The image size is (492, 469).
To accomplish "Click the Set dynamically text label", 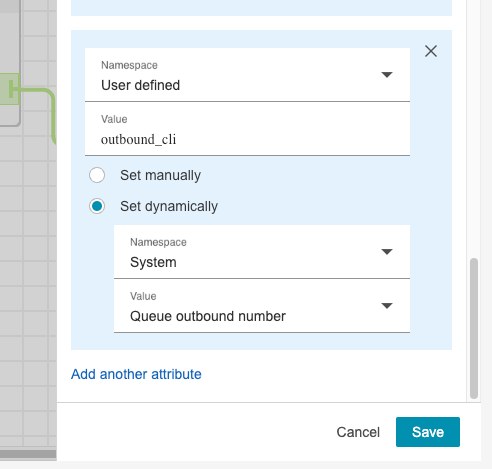I will (169, 206).
